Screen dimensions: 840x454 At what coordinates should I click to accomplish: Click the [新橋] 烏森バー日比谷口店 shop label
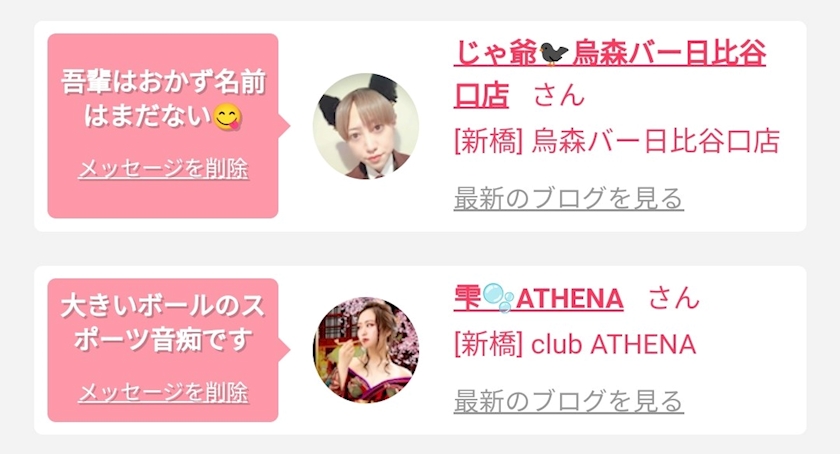617,141
